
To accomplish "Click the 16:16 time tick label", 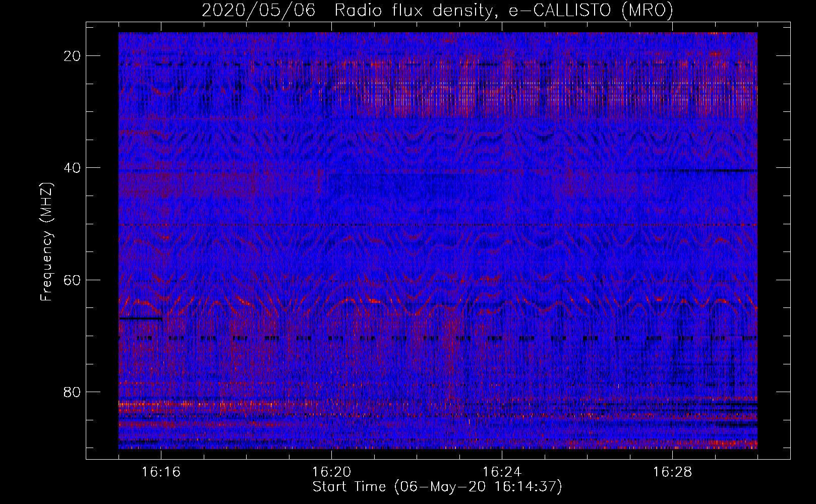I will point(161,472).
